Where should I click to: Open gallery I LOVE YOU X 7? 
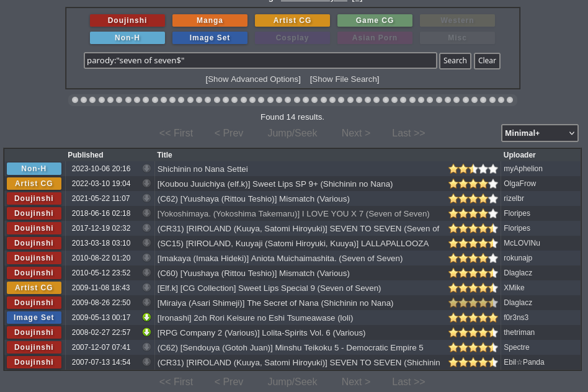[x=293, y=214]
